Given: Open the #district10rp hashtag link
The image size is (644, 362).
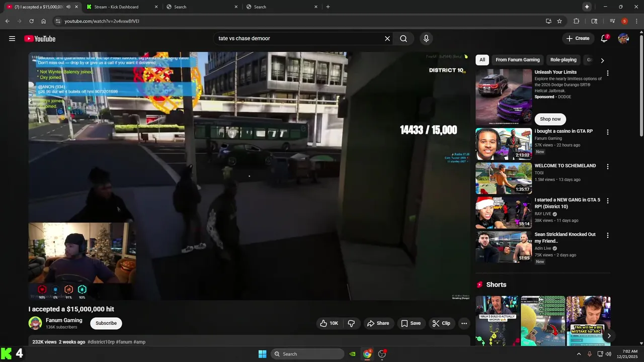Looking at the screenshot, I should (101, 342).
